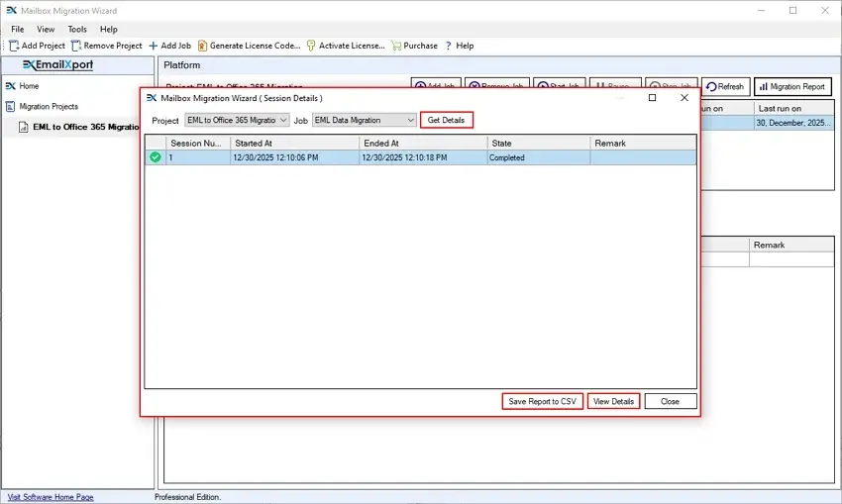Open the Help menu
Image resolution: width=842 pixels, height=504 pixels.
tap(109, 29)
